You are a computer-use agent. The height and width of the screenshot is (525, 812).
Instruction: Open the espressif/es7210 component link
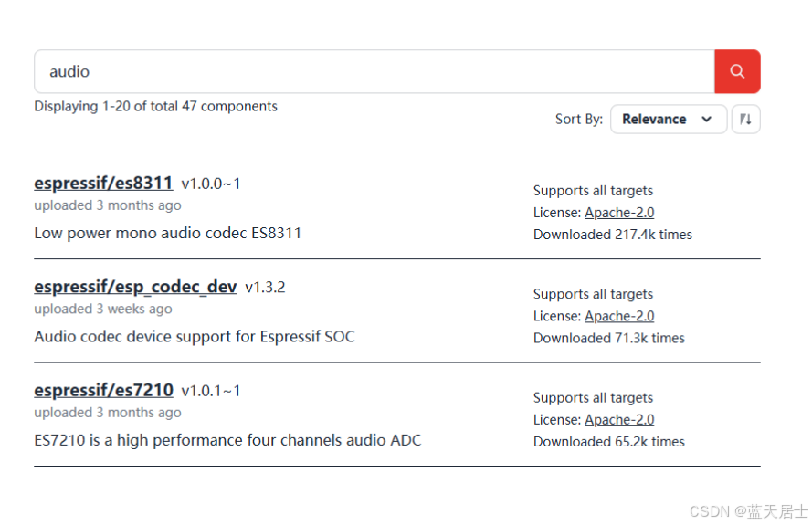click(103, 391)
